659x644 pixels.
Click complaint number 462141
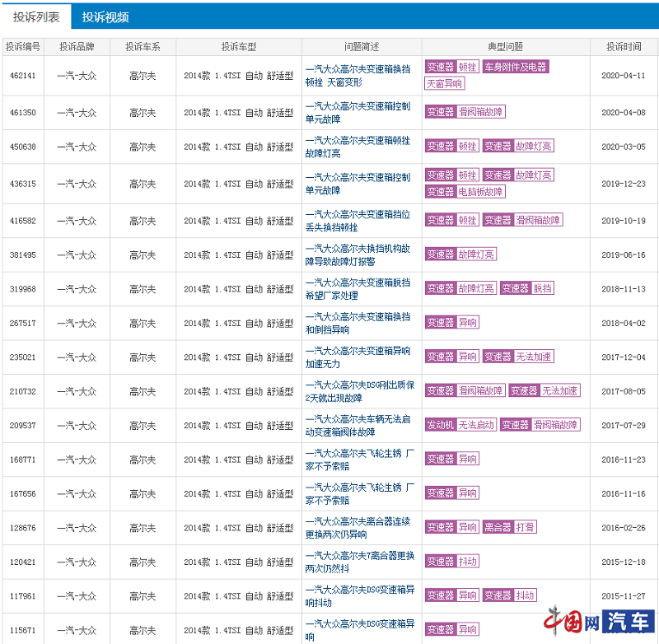[22, 76]
